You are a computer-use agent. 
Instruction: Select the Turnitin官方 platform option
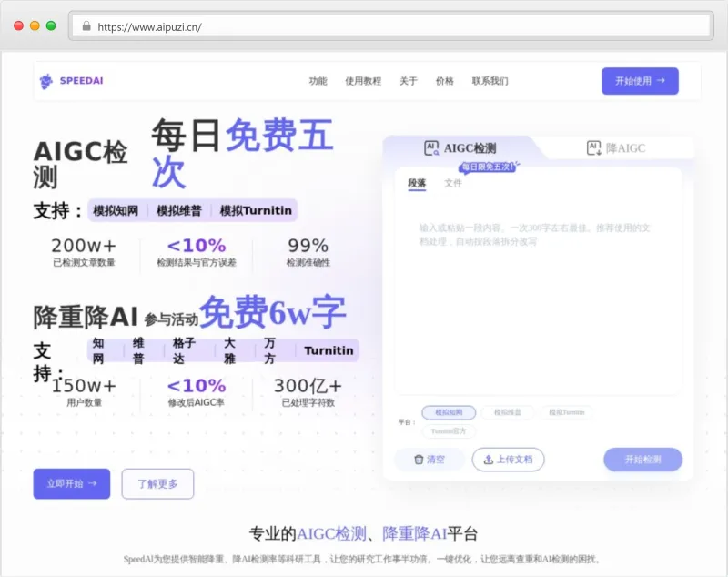(x=448, y=431)
